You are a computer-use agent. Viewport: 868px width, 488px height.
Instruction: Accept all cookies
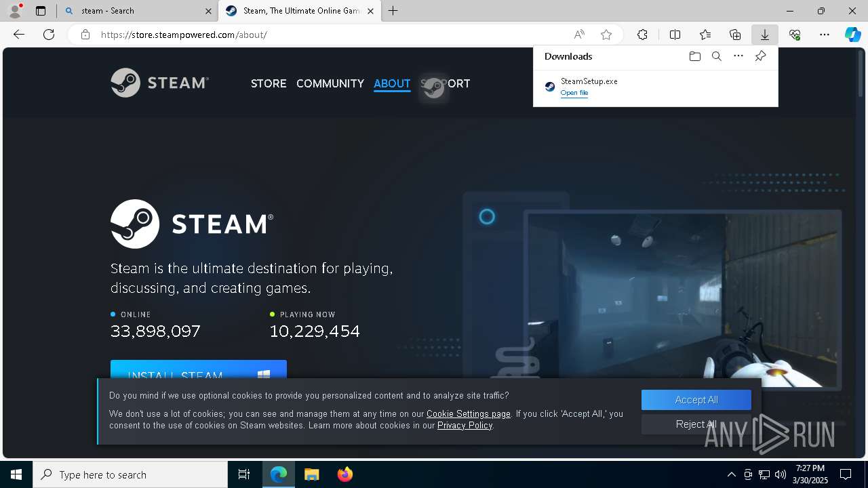[696, 400]
